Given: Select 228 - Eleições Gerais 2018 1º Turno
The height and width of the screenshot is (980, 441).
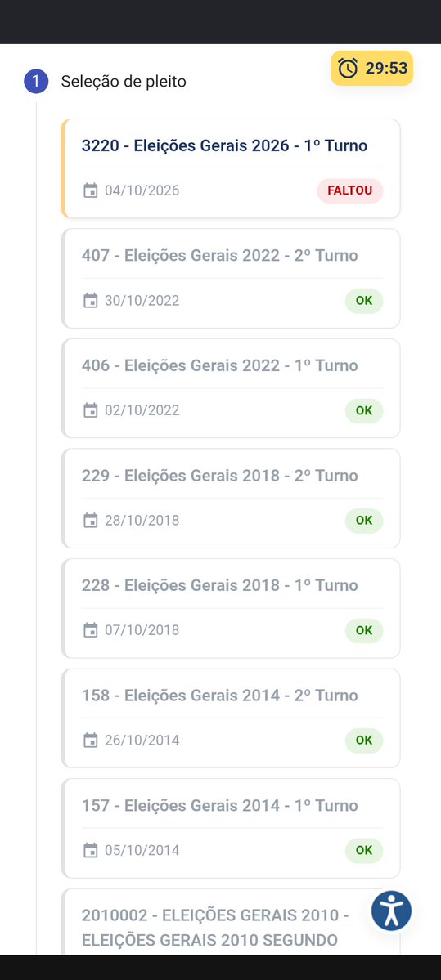Looking at the screenshot, I should [x=231, y=609].
